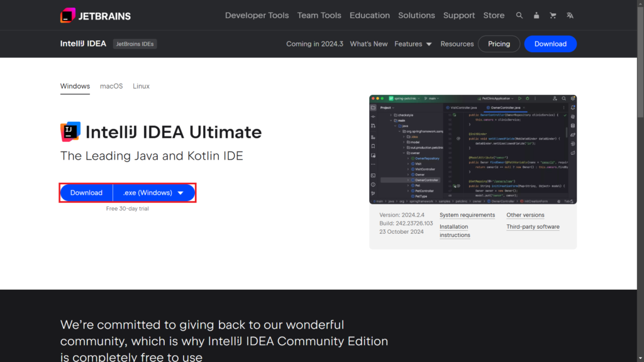Click the IntelliJ IDEA Ultimate product logo

pyautogui.click(x=70, y=132)
